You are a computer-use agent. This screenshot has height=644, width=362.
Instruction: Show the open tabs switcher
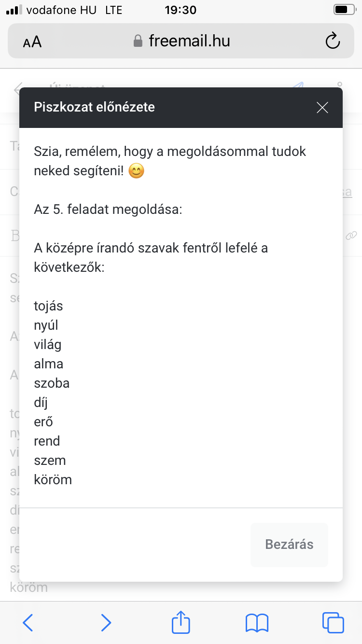[x=333, y=622]
